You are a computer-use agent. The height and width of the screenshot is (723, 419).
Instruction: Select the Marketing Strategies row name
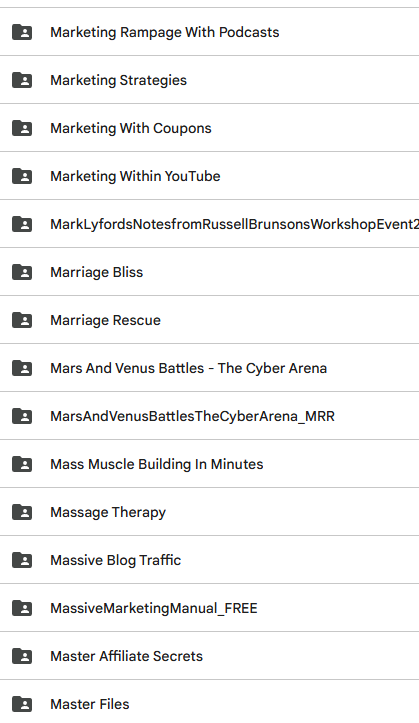point(118,80)
